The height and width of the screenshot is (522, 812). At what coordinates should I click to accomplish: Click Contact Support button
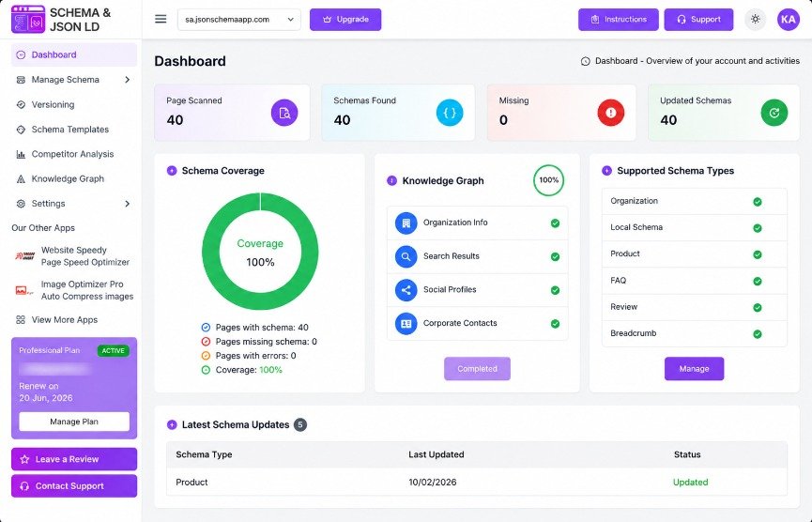[74, 486]
